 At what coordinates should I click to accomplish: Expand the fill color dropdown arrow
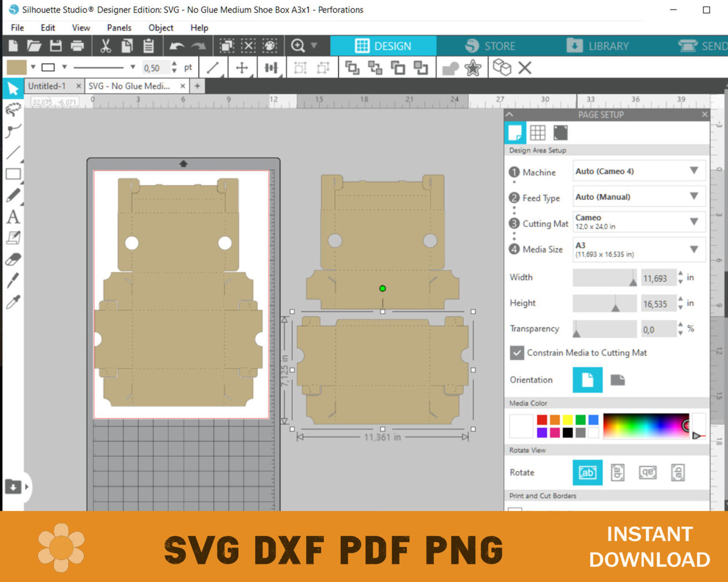click(33, 67)
